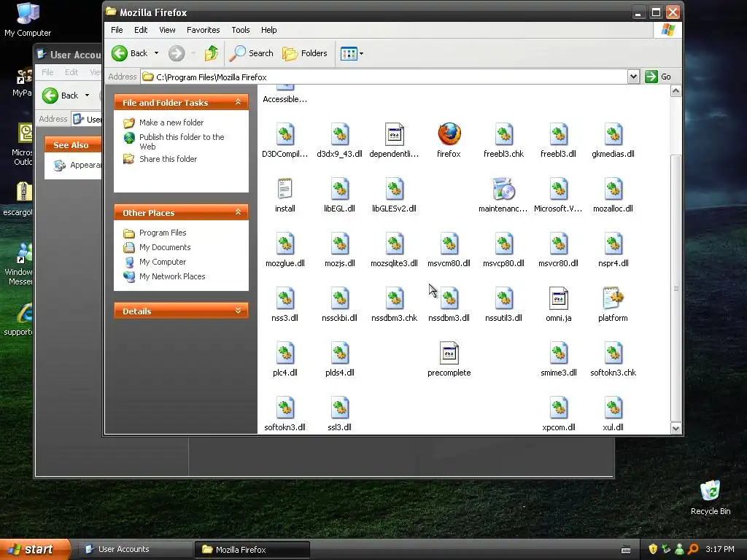Screen dimensions: 747x560
Task: Go to Program Files in Other Places
Action: (x=163, y=233)
